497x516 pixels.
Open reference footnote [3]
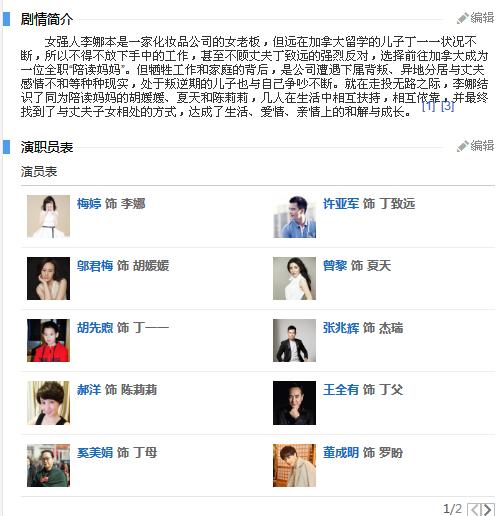(447, 106)
